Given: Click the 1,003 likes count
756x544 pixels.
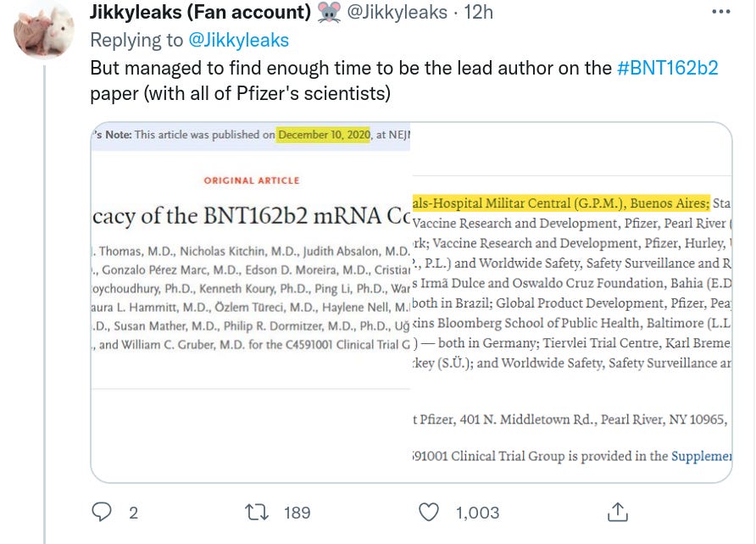Looking at the screenshot, I should pos(476,512).
